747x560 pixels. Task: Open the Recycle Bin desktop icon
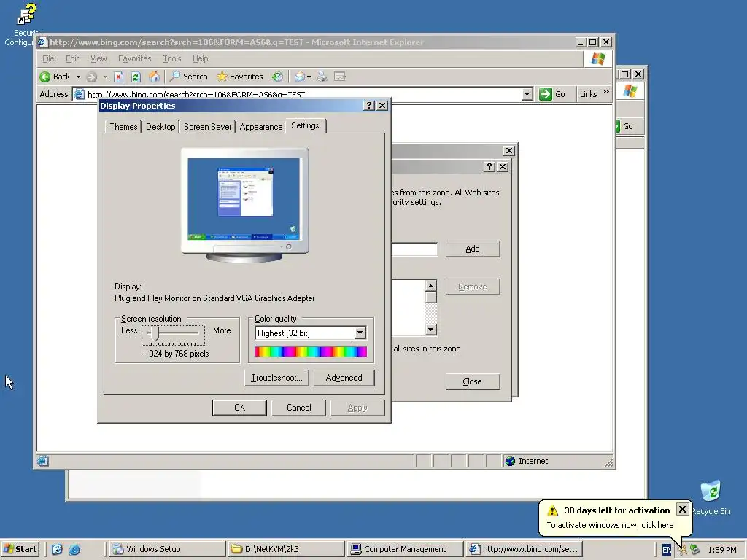pos(711,497)
